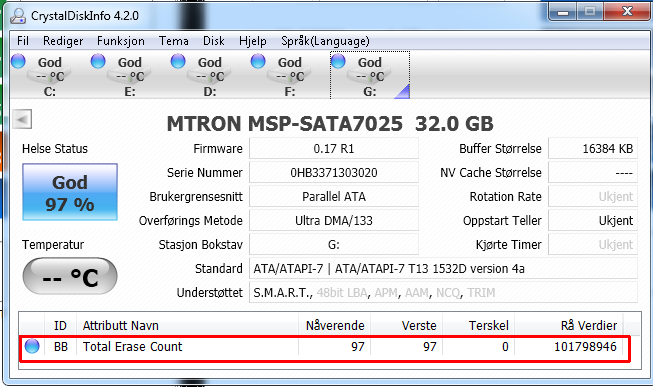Click the God 97 % health status button
The image size is (653, 387).
point(70,192)
